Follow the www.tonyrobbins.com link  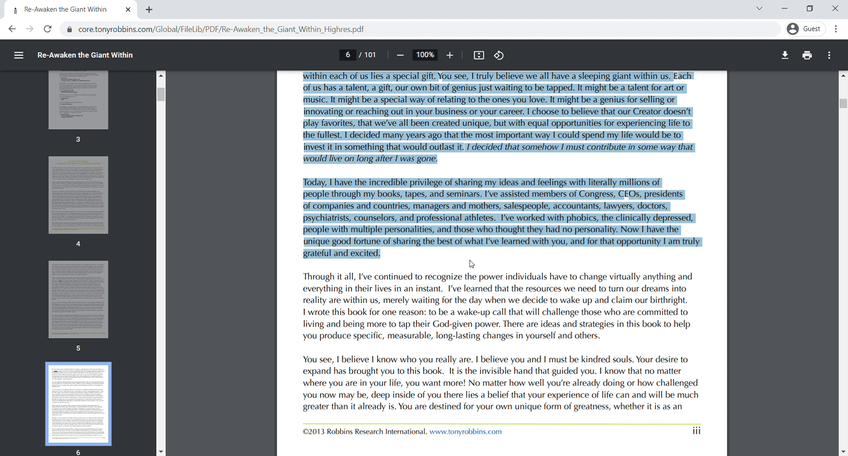point(466,432)
